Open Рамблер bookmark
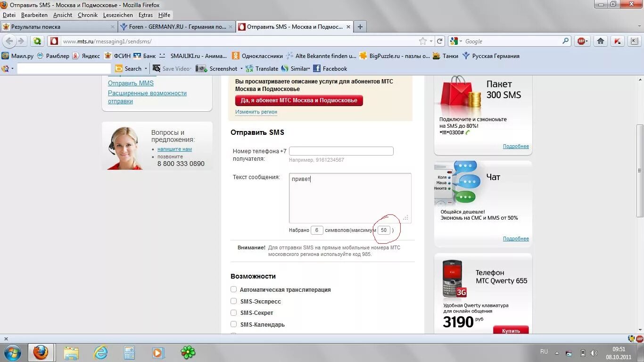This screenshot has height=362, width=644. point(53,56)
